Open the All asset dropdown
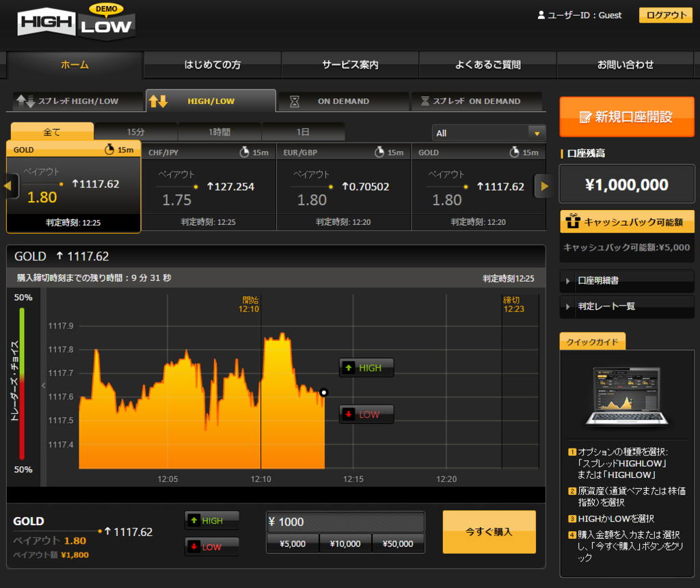This screenshot has width=700, height=588. (488, 133)
